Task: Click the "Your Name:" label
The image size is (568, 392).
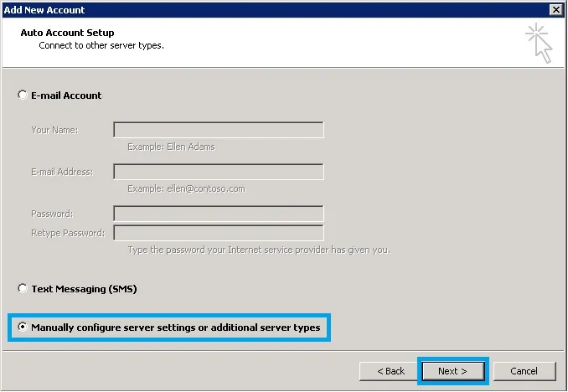Action: (54, 130)
